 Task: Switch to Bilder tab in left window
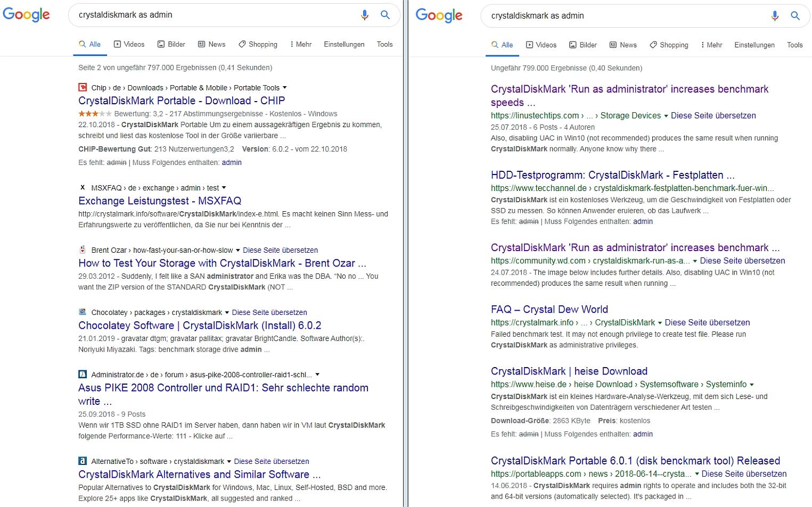click(x=171, y=44)
